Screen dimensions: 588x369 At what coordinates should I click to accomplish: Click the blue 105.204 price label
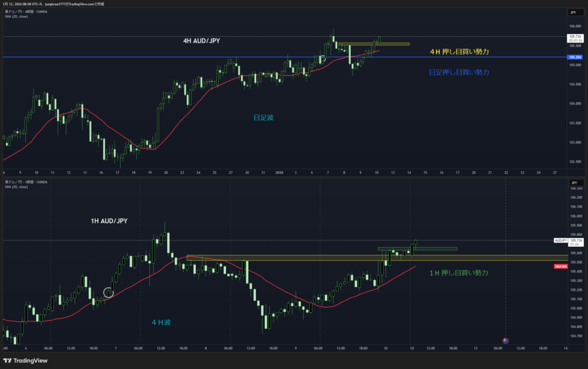(574, 57)
